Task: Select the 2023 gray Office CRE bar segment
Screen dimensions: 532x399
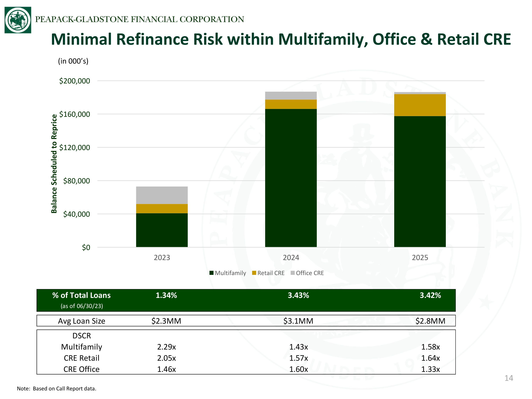Action: click(x=162, y=195)
